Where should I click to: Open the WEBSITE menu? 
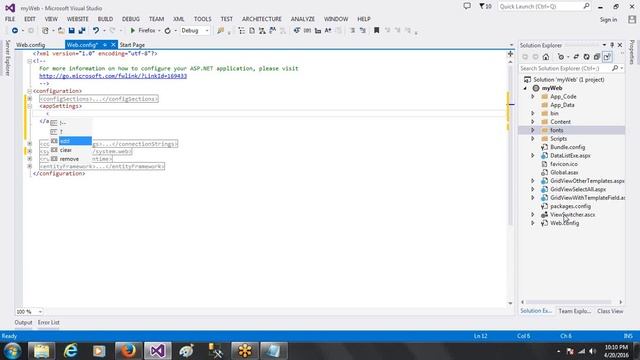pos(78,19)
